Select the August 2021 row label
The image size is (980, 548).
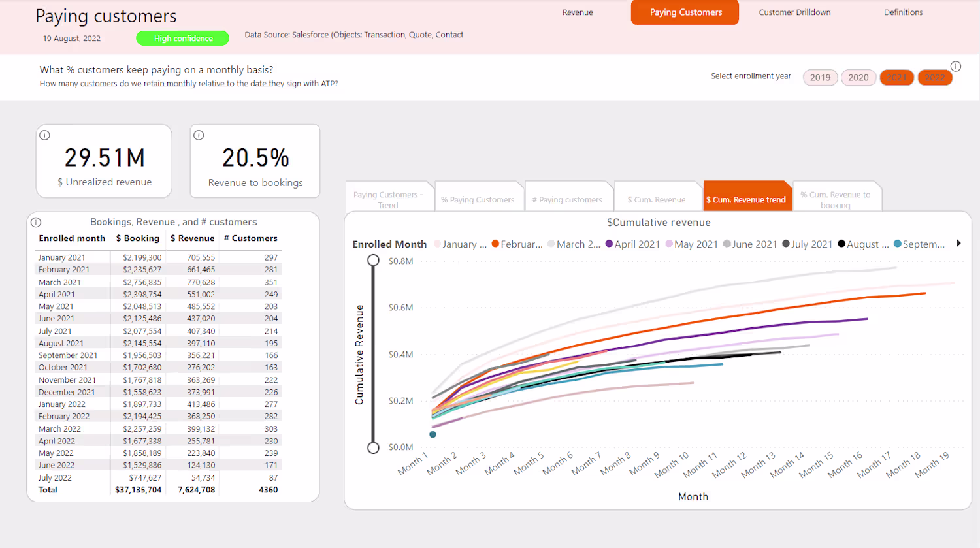(61, 344)
